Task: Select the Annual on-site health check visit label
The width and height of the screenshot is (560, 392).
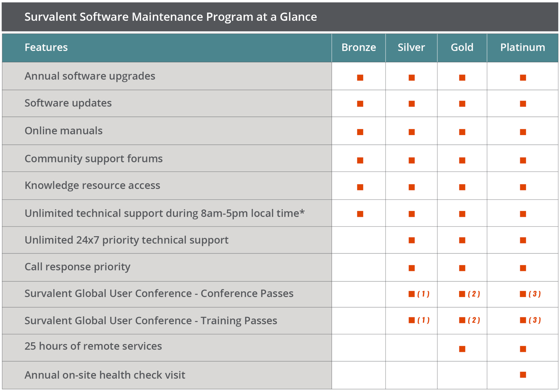Action: [105, 375]
